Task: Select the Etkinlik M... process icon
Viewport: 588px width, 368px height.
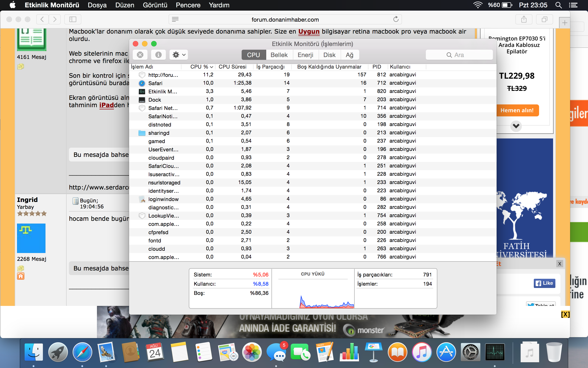Action: pos(142,92)
